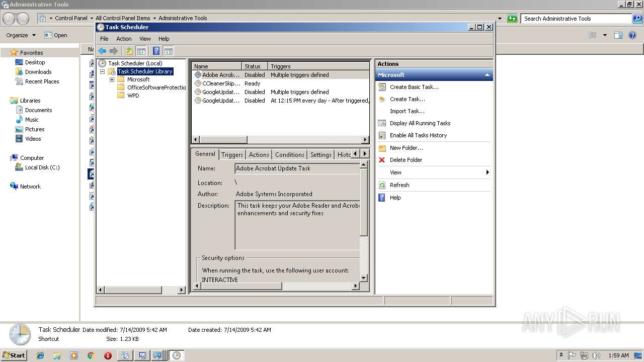Click the left tab scroll arrow after History
This screenshot has width=644, height=362.
[356, 154]
